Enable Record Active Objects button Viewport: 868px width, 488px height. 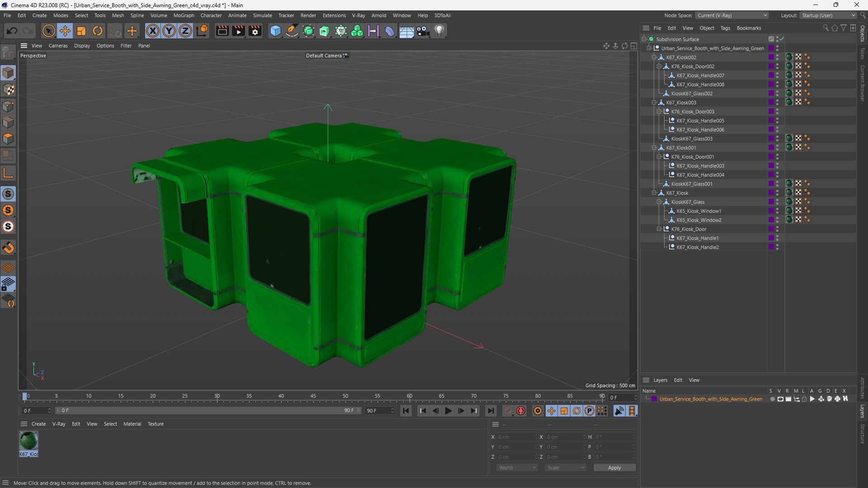(x=508, y=411)
